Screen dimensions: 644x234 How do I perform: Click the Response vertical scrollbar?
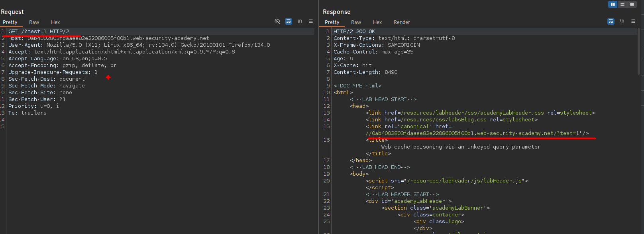639,51
